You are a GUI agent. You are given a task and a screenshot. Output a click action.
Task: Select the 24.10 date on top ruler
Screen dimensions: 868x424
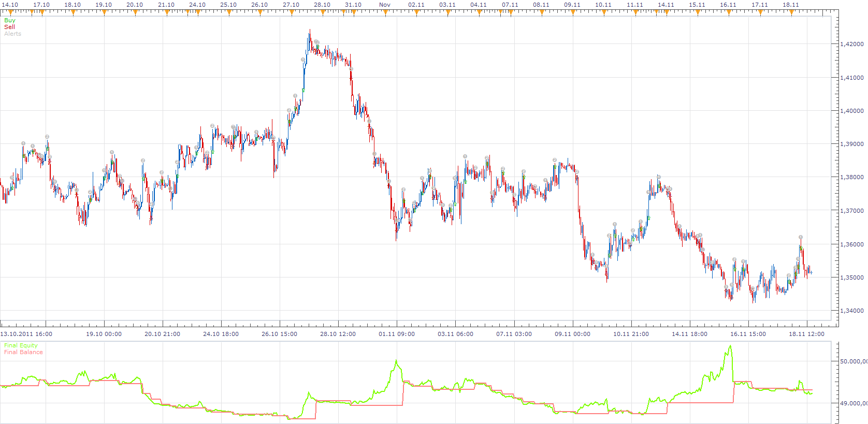click(x=197, y=5)
